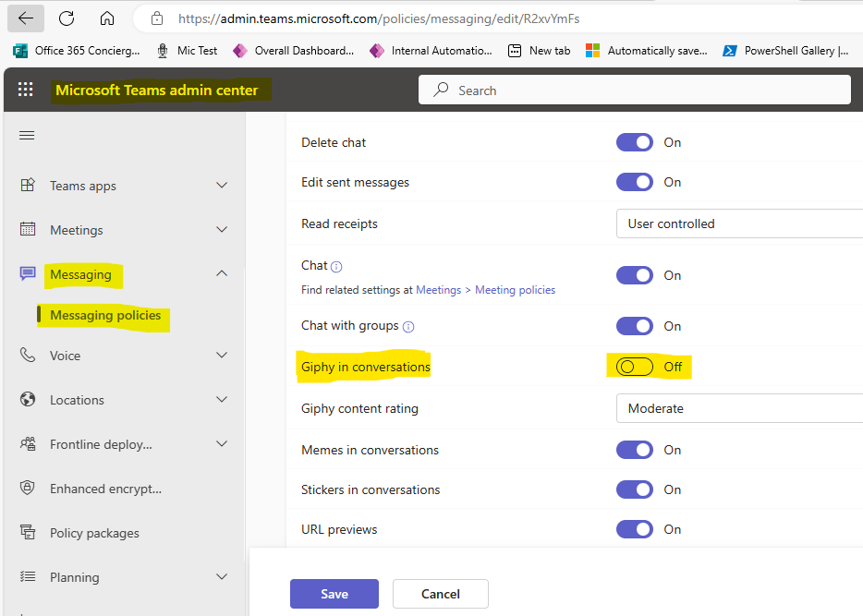Turn off Memes in conversations toggle
Viewport: 863px width, 616px height.
click(635, 450)
